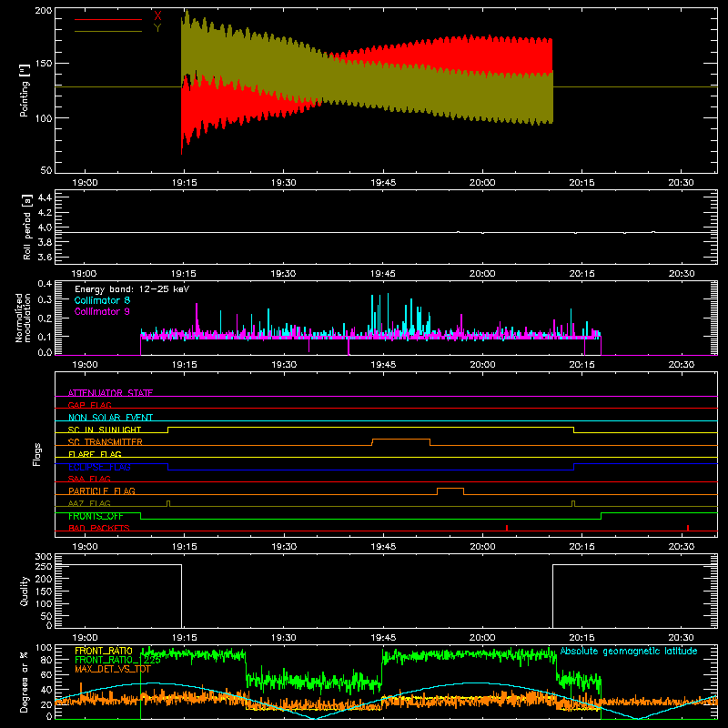728x728 pixels.
Task: Click the Pointing axis title
Action: point(25,90)
